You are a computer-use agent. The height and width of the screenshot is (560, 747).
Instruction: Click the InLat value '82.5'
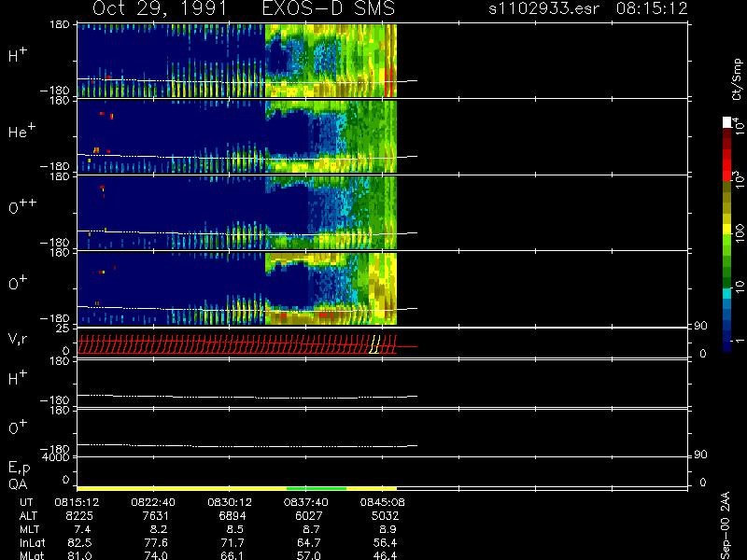click(80, 543)
